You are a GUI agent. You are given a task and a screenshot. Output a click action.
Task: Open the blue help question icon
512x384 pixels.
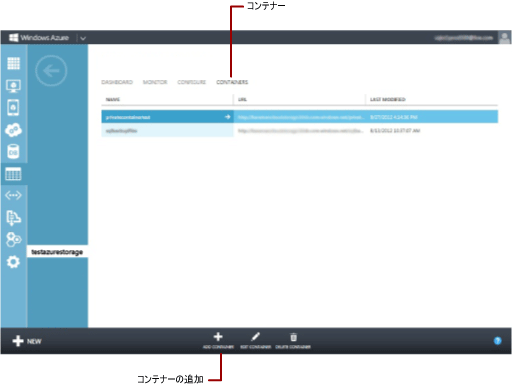pyautogui.click(x=498, y=341)
